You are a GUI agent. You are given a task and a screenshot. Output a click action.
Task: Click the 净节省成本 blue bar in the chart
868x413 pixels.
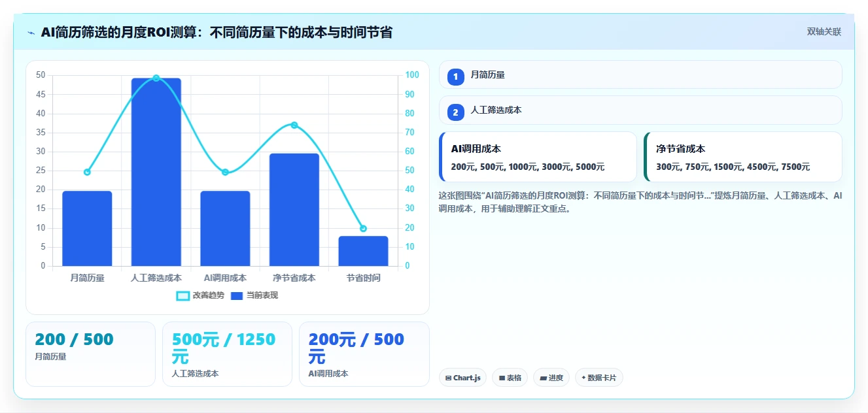(294, 210)
